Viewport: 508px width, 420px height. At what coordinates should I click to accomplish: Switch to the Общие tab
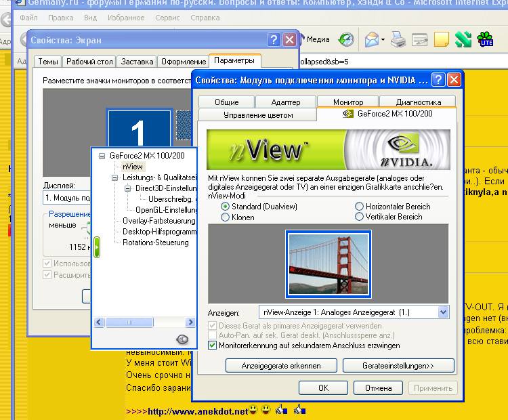(x=226, y=102)
